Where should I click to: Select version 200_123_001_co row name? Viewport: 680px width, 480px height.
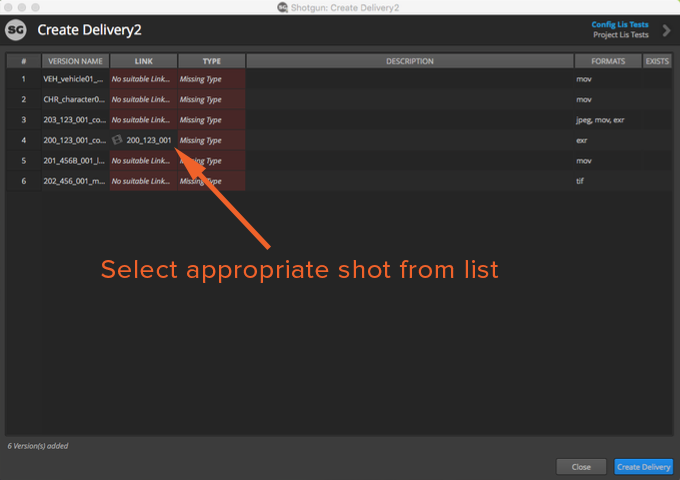coord(75,140)
